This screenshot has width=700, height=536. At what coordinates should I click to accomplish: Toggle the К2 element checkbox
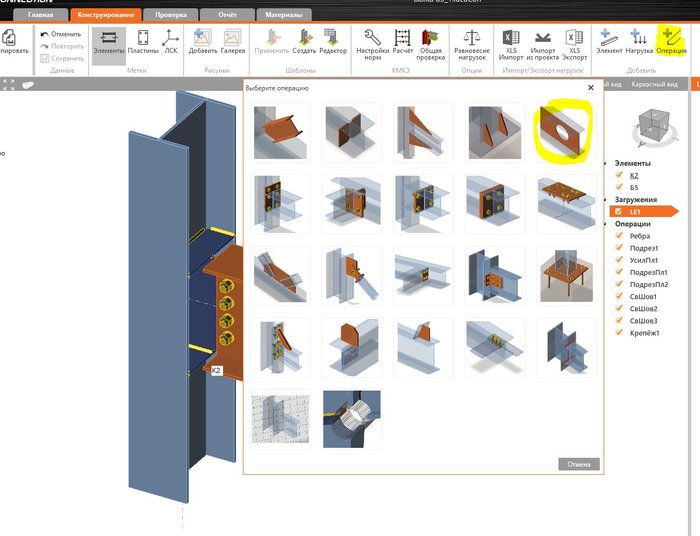[x=619, y=175]
